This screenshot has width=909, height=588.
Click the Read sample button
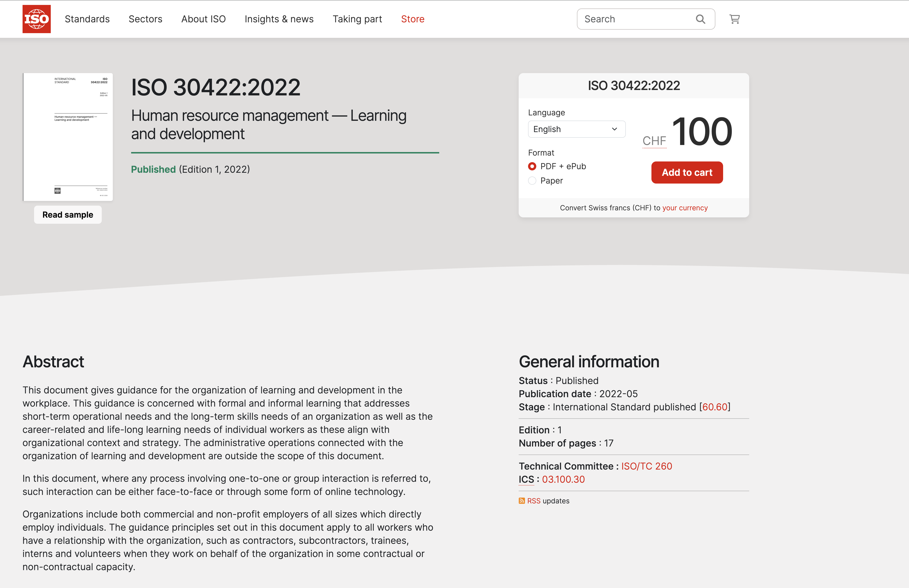[68, 215]
